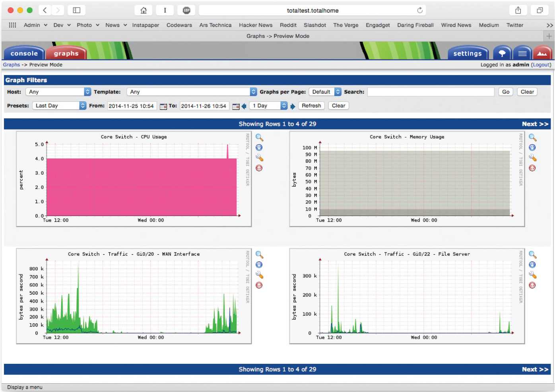This screenshot has height=392, width=555.
Task: Show more bookmarks with >> overflow
Action: click(x=549, y=25)
